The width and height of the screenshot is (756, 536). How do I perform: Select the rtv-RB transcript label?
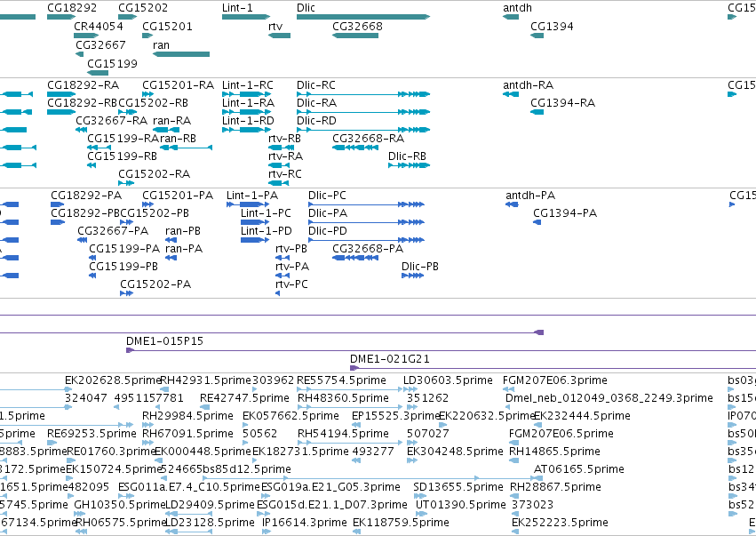click(284, 139)
